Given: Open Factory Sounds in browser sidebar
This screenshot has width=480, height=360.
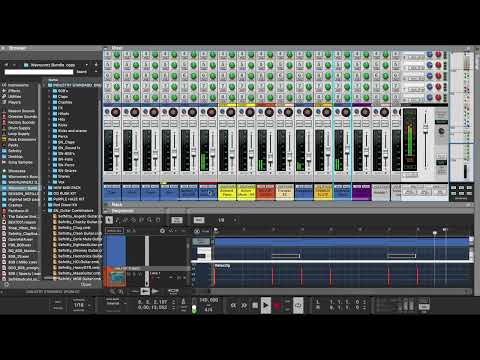Looking at the screenshot, I should pyautogui.click(x=20, y=122).
